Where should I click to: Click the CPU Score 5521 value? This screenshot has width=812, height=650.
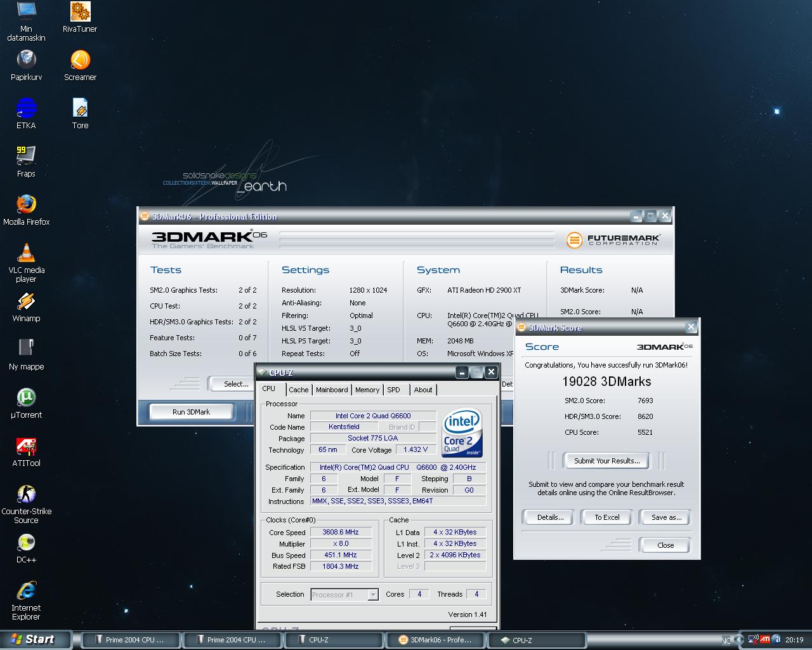645,432
